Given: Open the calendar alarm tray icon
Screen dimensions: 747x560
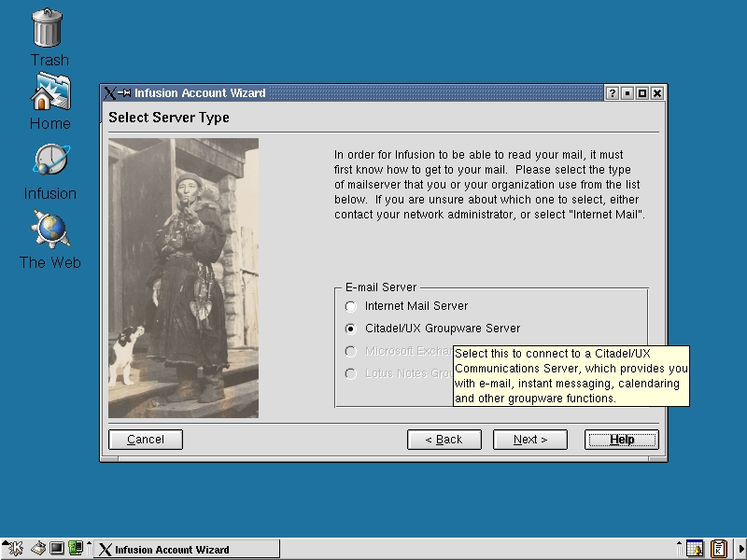Looking at the screenshot, I should pos(695,549).
